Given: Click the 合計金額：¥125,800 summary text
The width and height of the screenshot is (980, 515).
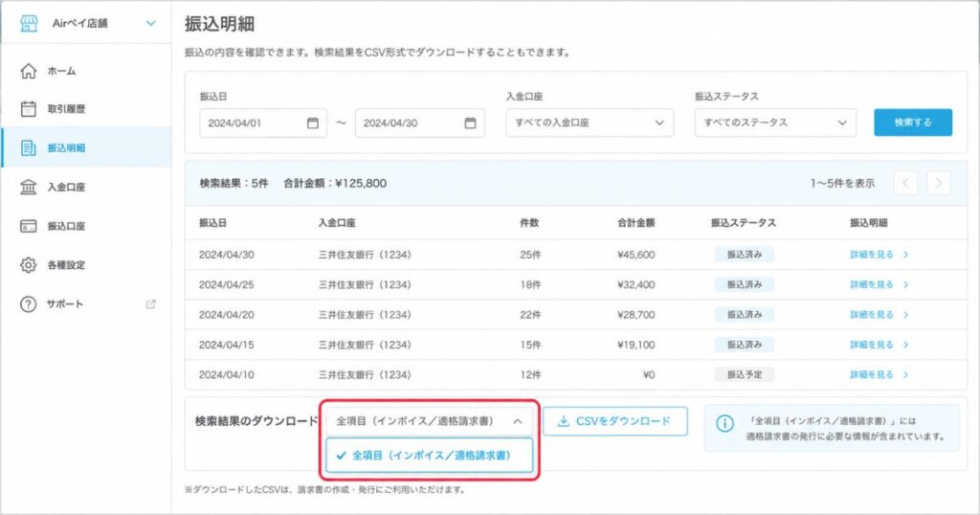Looking at the screenshot, I should click(335, 183).
